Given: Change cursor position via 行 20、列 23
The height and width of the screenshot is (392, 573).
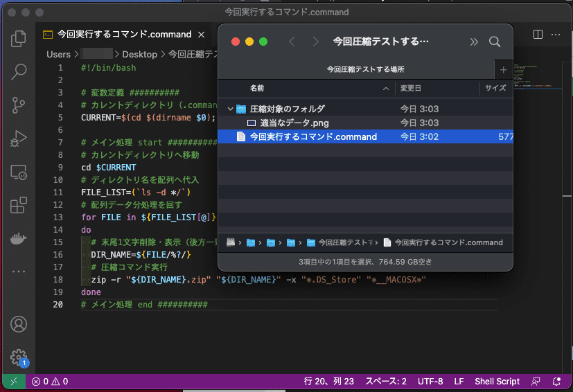Looking at the screenshot, I should (328, 382).
